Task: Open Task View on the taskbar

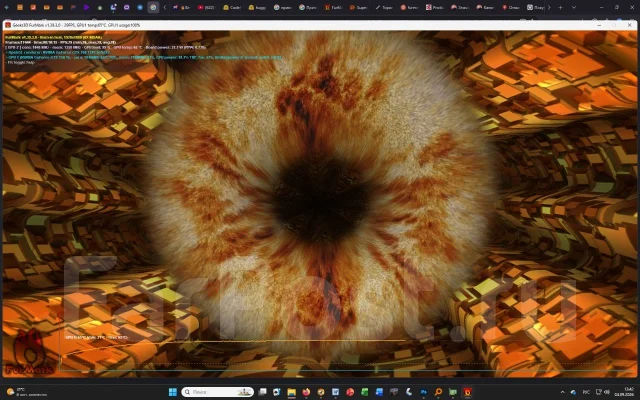Action: (x=262, y=392)
